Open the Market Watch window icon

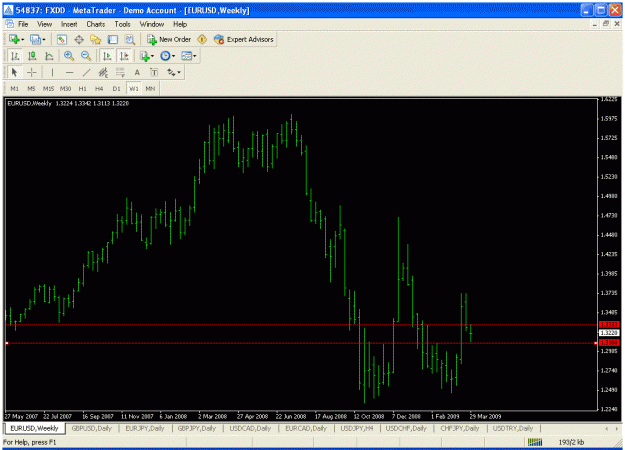62,39
